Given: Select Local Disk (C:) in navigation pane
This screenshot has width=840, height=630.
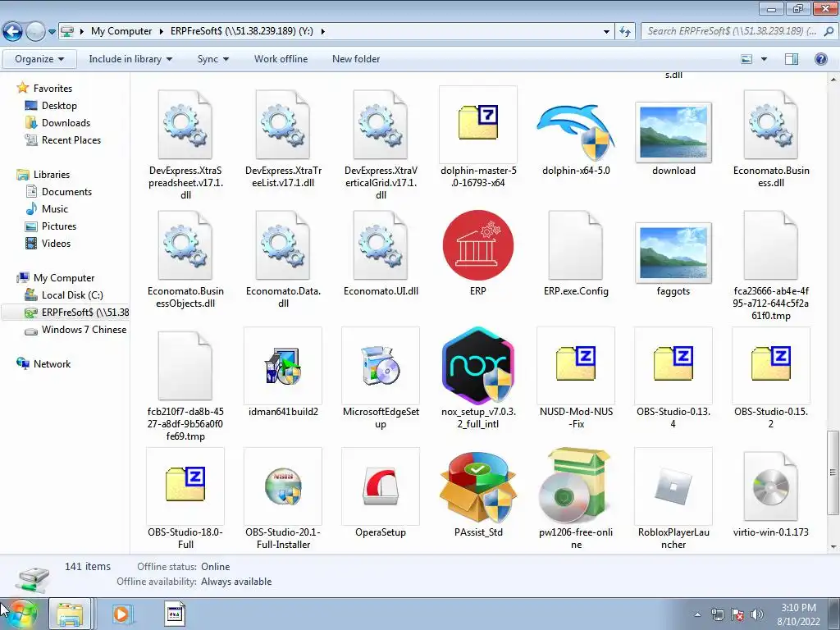Looking at the screenshot, I should point(64,295).
